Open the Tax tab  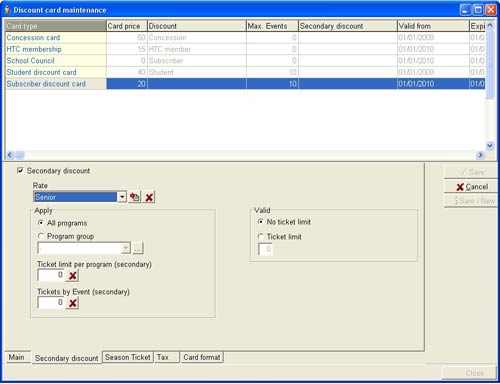coord(167,357)
